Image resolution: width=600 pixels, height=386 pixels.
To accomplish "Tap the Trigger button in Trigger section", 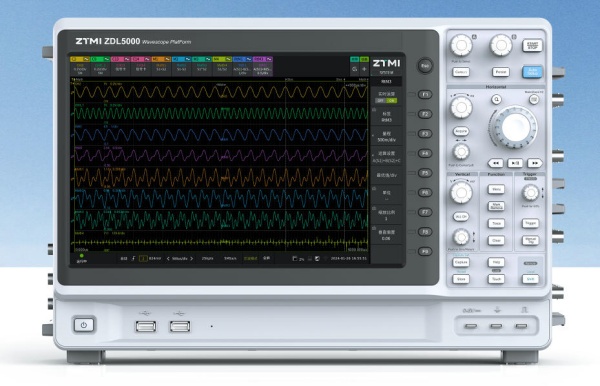I will 530,223.
